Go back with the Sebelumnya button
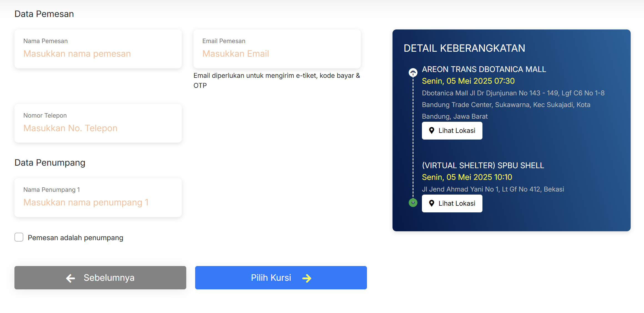 [100, 278]
